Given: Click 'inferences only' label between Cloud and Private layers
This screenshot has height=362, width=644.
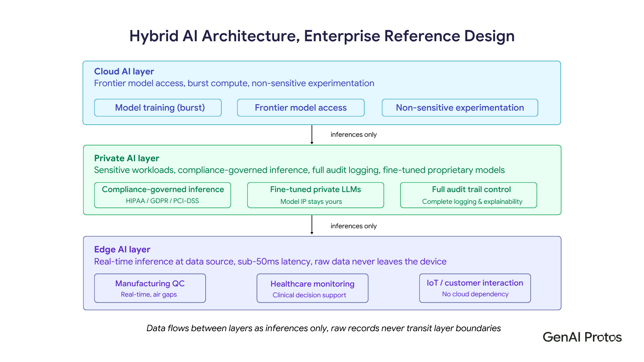Looking at the screenshot, I should point(354,134).
